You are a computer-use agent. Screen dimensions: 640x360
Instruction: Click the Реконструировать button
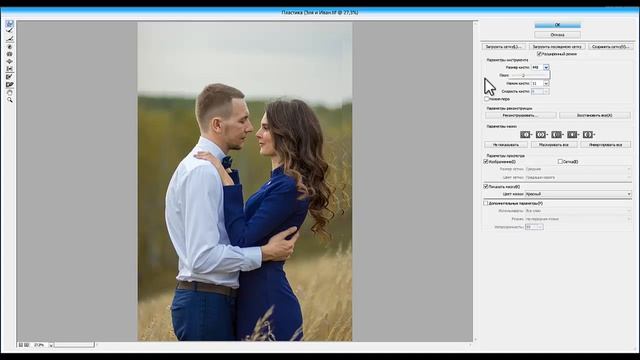520,116
